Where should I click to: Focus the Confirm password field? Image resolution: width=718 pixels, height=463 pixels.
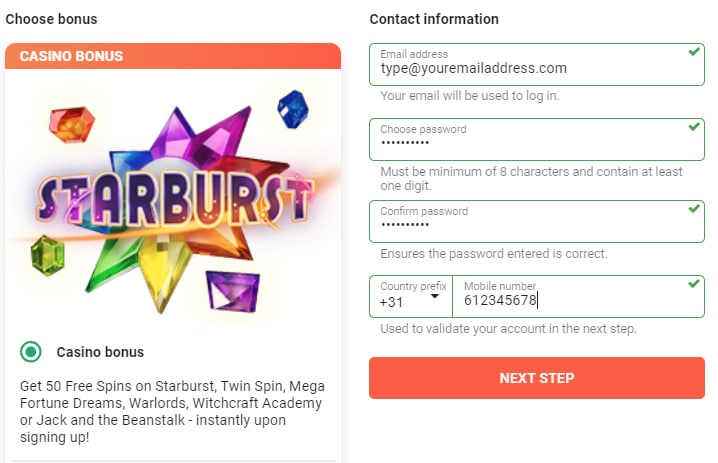pos(520,226)
